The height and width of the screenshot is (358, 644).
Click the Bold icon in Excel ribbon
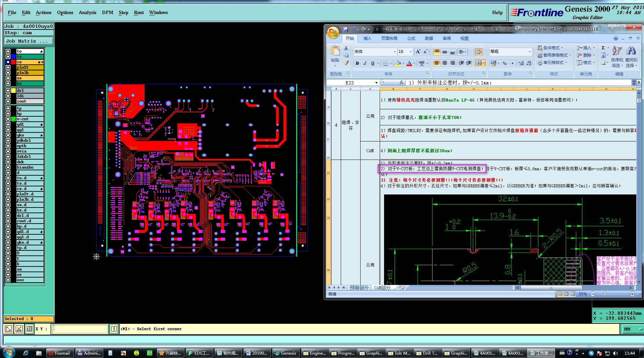pos(357,63)
